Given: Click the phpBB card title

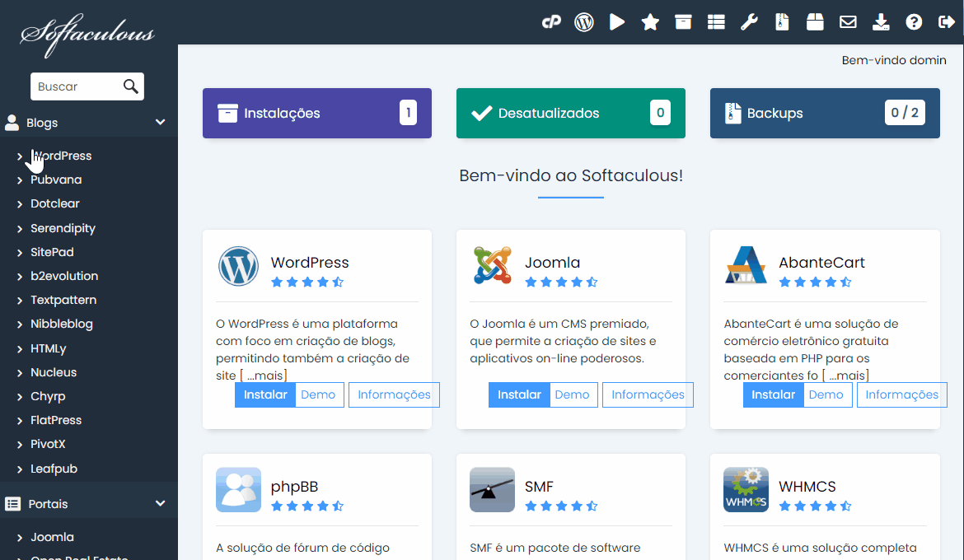Looking at the screenshot, I should click(x=294, y=487).
